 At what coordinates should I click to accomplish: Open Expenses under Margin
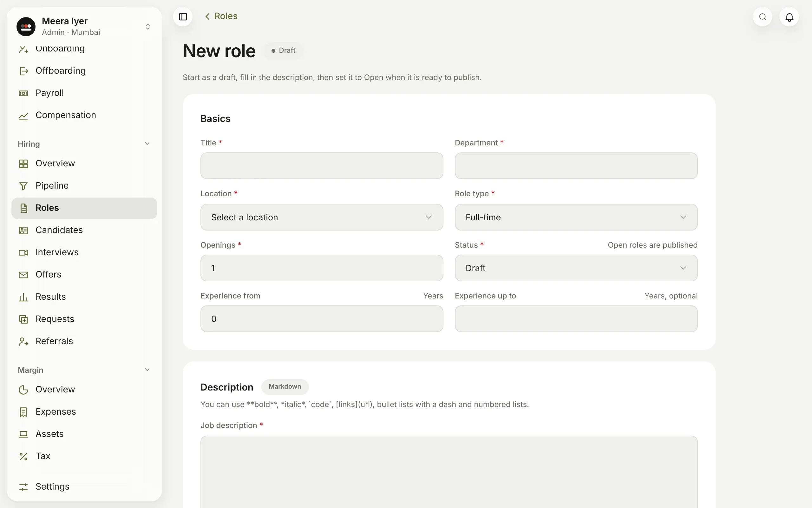(x=84, y=412)
